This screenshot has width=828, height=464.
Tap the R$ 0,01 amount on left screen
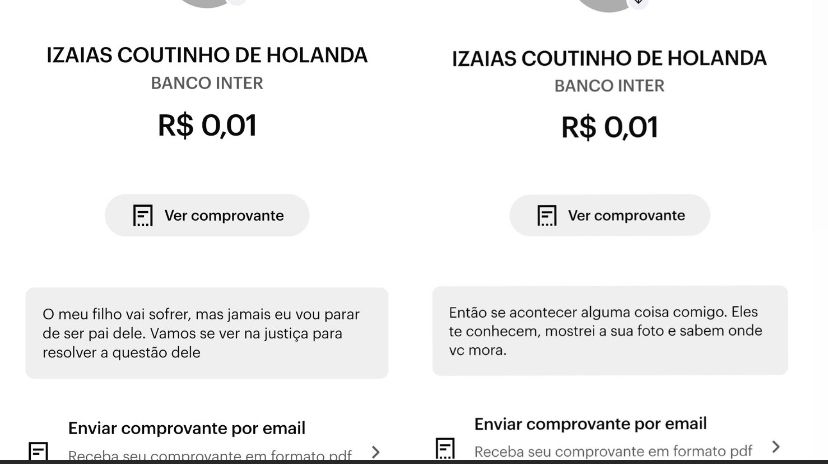(207, 125)
